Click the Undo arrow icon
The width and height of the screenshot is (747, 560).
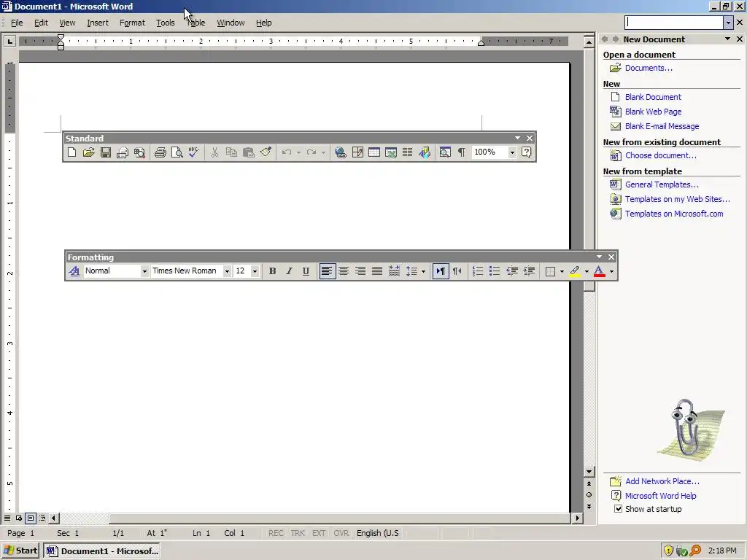(286, 152)
